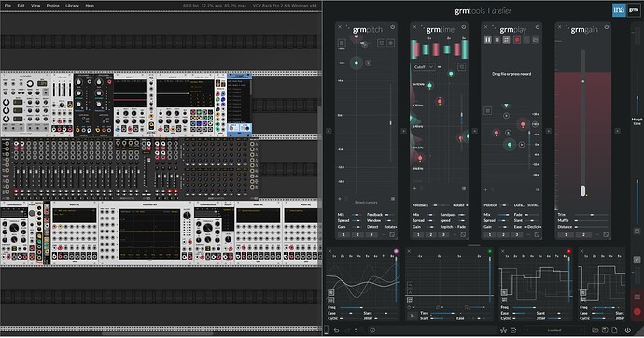The width and height of the screenshot is (644, 338).
Task: Click the grm logo beside ina
Action: click(x=634, y=10)
